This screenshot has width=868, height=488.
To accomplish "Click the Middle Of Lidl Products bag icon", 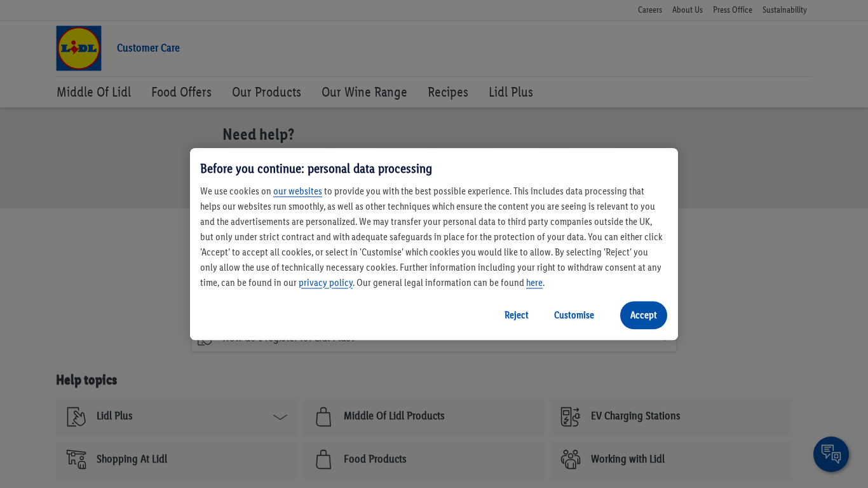I will point(323,417).
